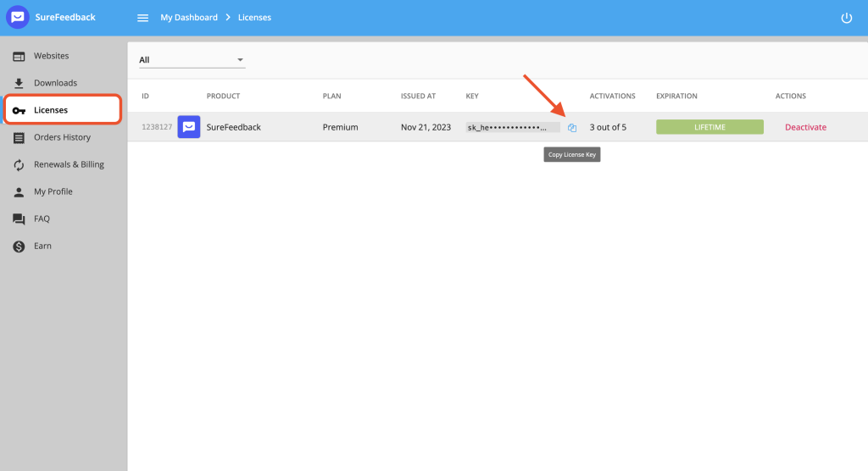The image size is (868, 471).
Task: Click the Downloads arrow icon
Action: pos(19,83)
